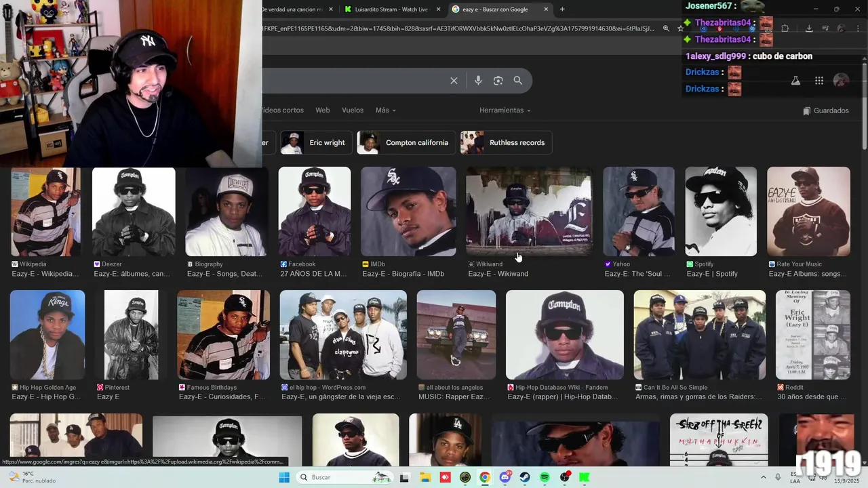Open the red app icon next to File Explorer
This screenshot has height=488, width=868.
(445, 477)
